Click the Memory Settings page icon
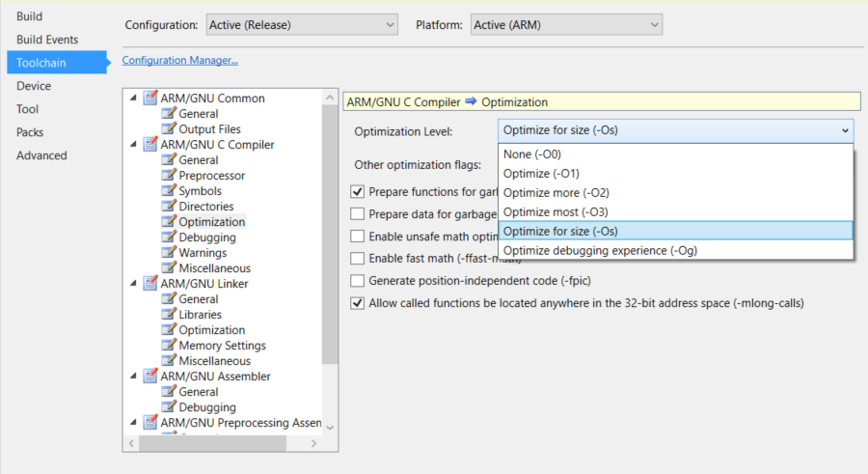Viewport: 868px width, 474px height. pyautogui.click(x=169, y=346)
